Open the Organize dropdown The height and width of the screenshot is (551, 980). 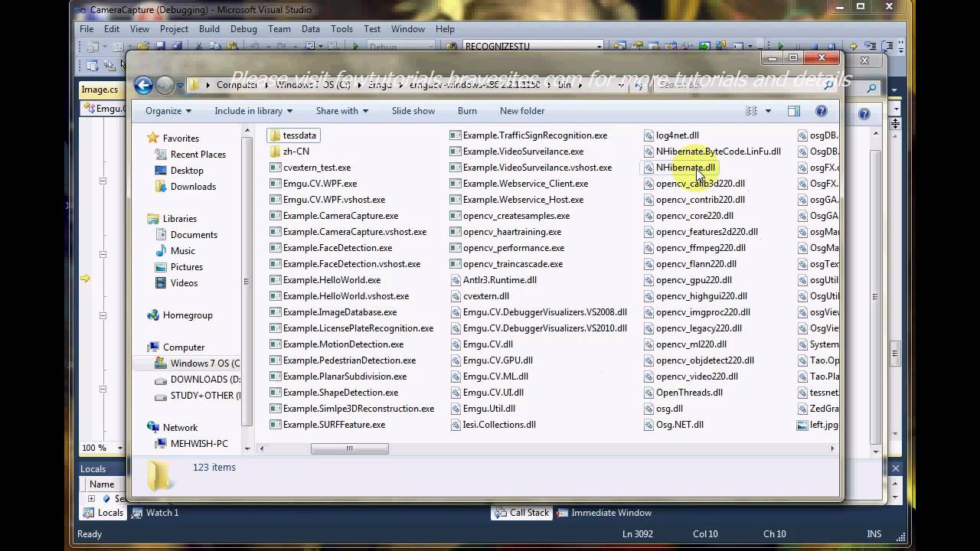[168, 111]
